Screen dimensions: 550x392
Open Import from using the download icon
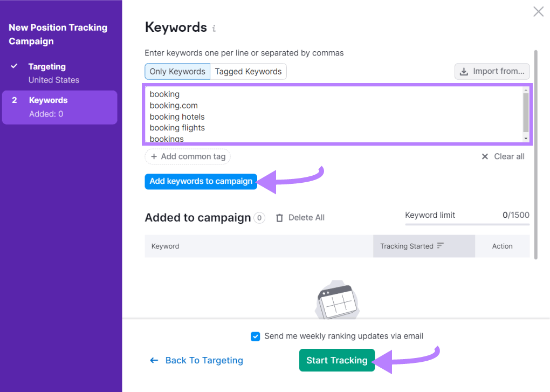[x=464, y=71]
